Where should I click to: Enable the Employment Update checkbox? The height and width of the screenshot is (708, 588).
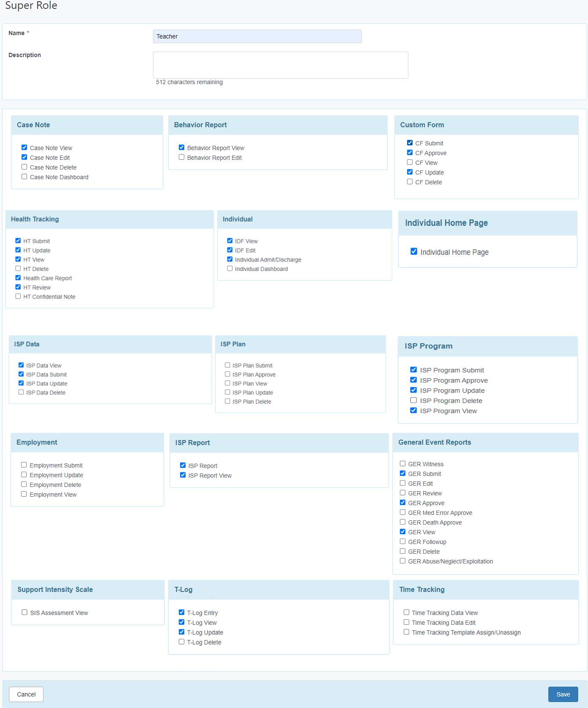point(24,475)
